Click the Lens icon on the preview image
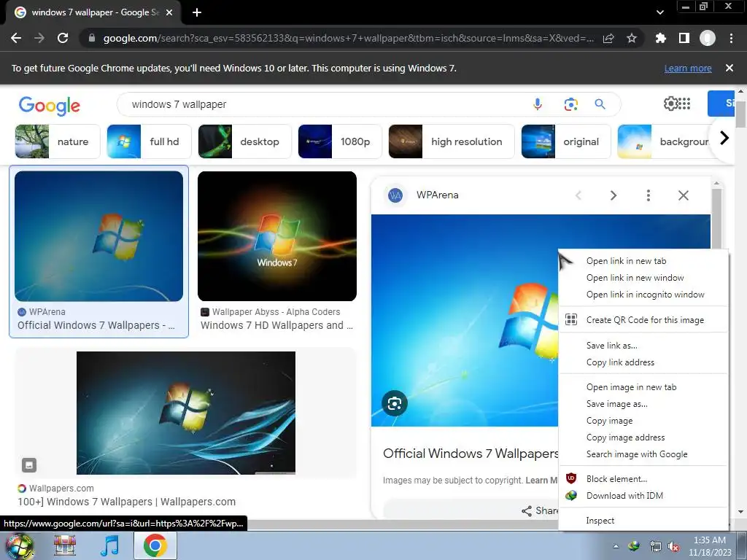This screenshot has height=560, width=747. [395, 404]
